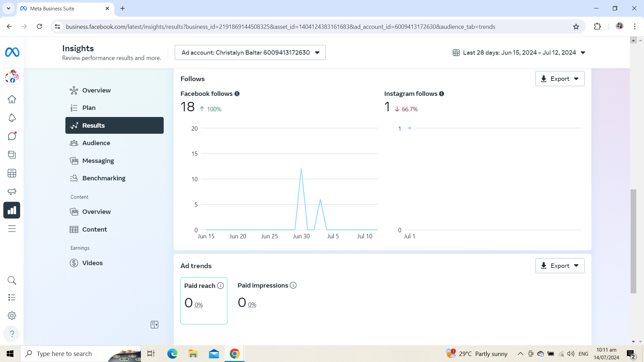Click Paid impressions info icon

293,285
